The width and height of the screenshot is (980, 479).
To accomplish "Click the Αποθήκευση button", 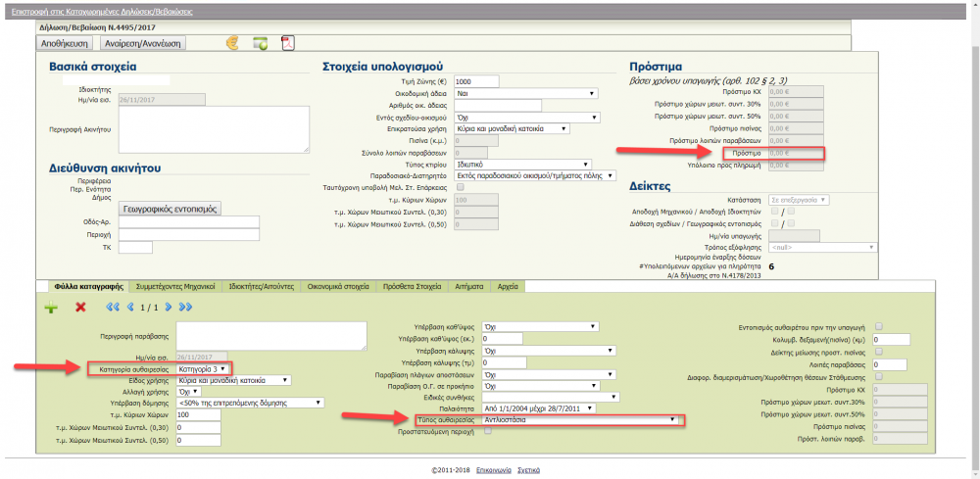I will pyautogui.click(x=65, y=44).
